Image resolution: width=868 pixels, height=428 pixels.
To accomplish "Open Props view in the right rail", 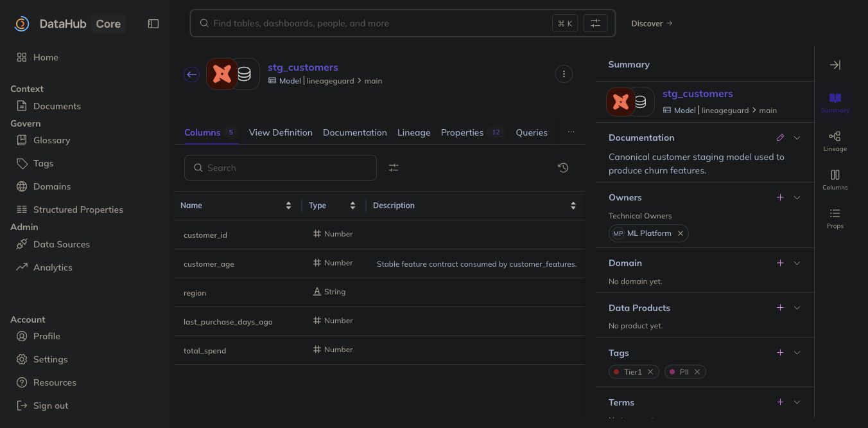I will (x=835, y=218).
